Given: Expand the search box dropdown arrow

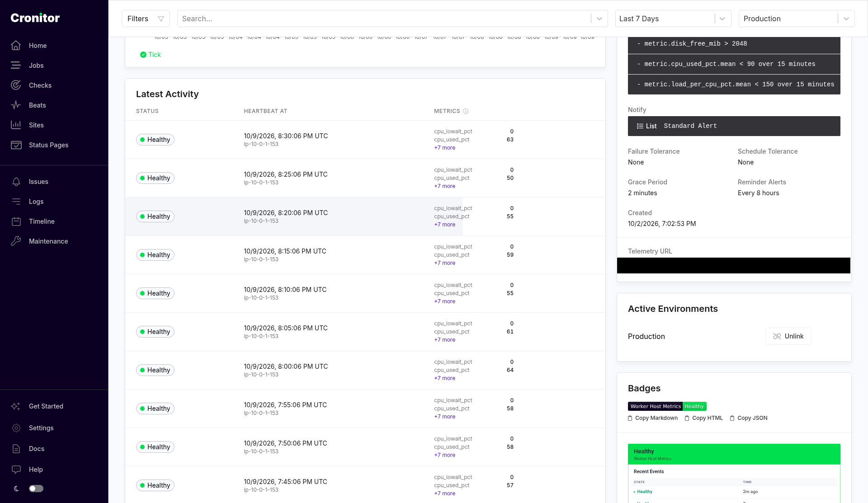Looking at the screenshot, I should 599,19.
